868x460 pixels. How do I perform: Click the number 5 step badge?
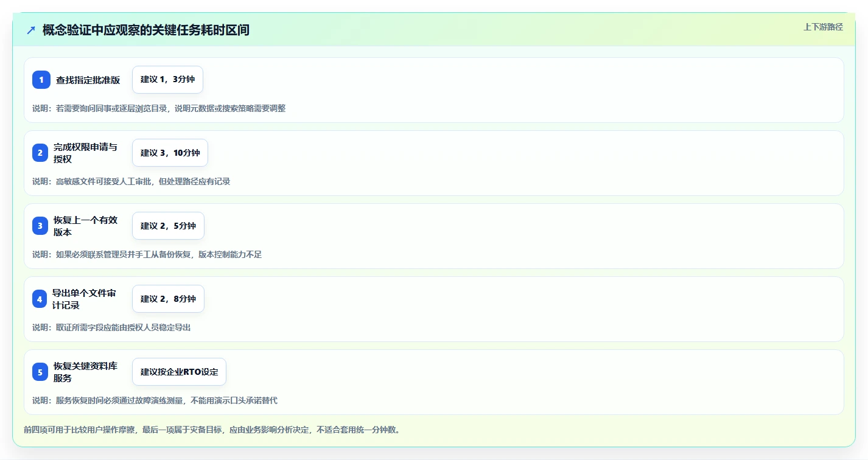click(x=40, y=372)
